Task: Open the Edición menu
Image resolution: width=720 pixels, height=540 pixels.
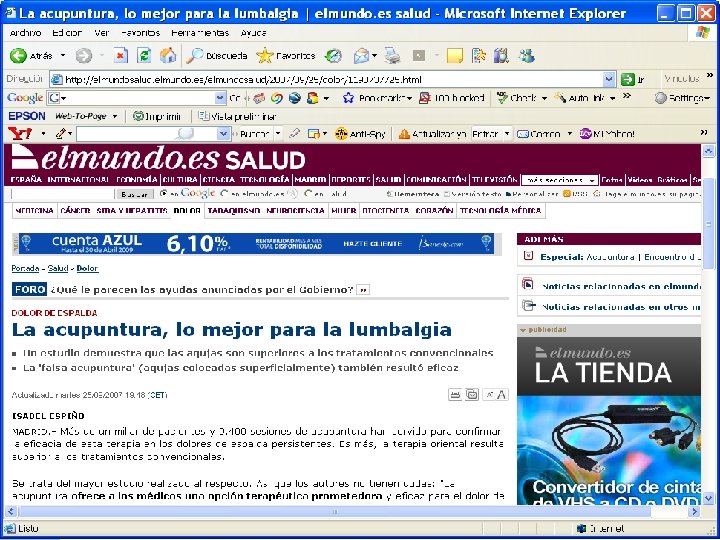Action: tap(67, 33)
